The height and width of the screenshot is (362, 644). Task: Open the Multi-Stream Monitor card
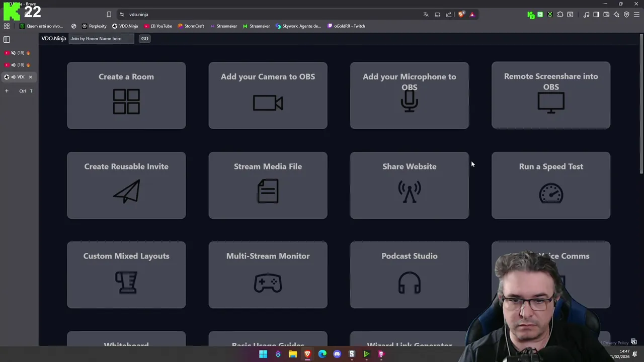coord(268,275)
